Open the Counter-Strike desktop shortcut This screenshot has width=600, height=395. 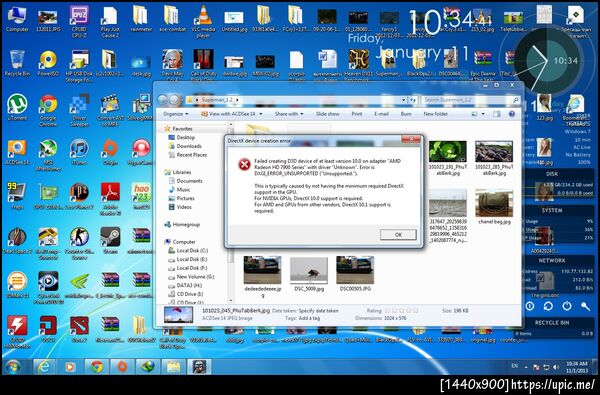click(x=79, y=243)
